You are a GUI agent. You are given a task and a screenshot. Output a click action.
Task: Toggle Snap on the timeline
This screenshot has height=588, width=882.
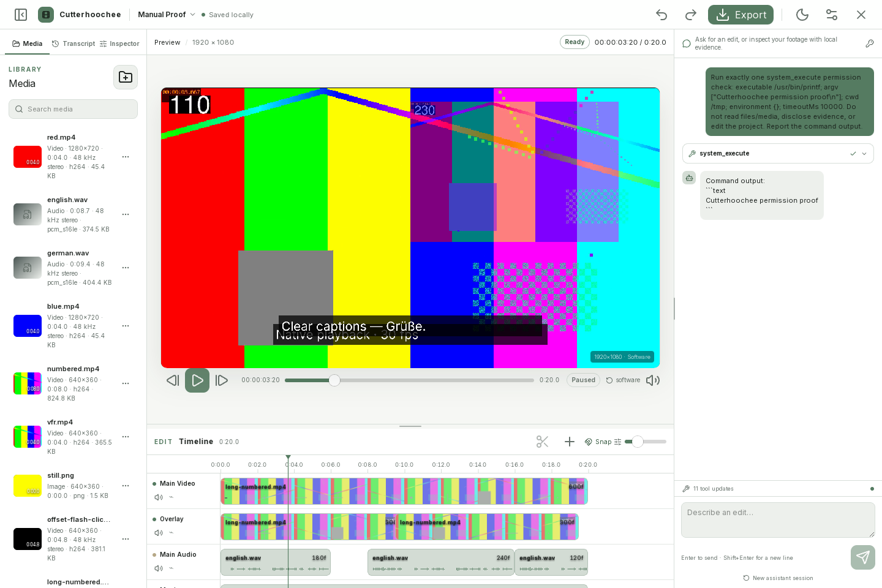coord(598,442)
